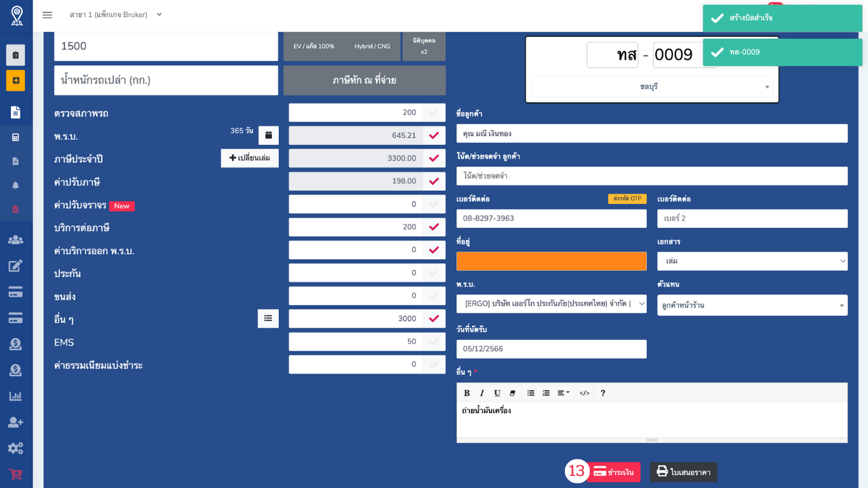Select the Hybrid / CNG tab

(372, 46)
